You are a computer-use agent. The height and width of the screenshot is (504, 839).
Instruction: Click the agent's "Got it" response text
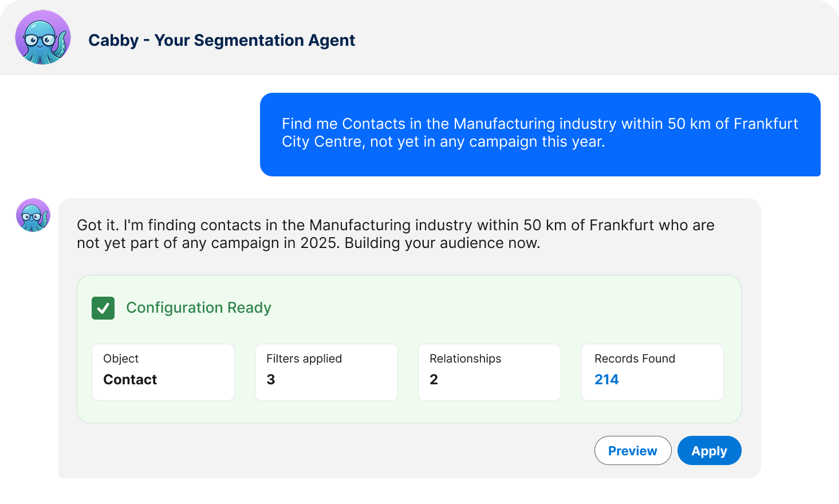click(x=395, y=234)
